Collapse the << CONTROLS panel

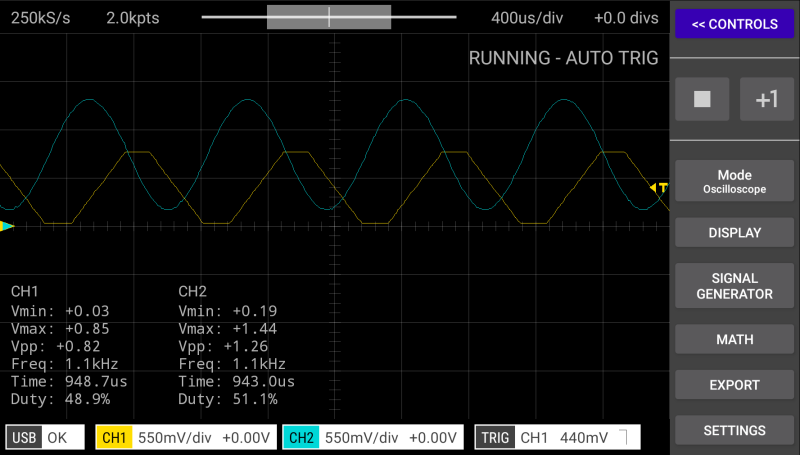(735, 24)
